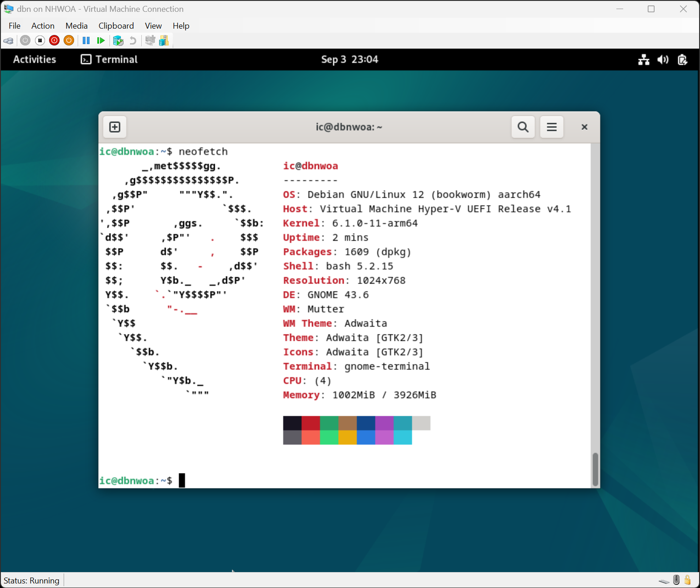This screenshot has width=700, height=588.
Task: Open the Action menu
Action: [x=43, y=26]
